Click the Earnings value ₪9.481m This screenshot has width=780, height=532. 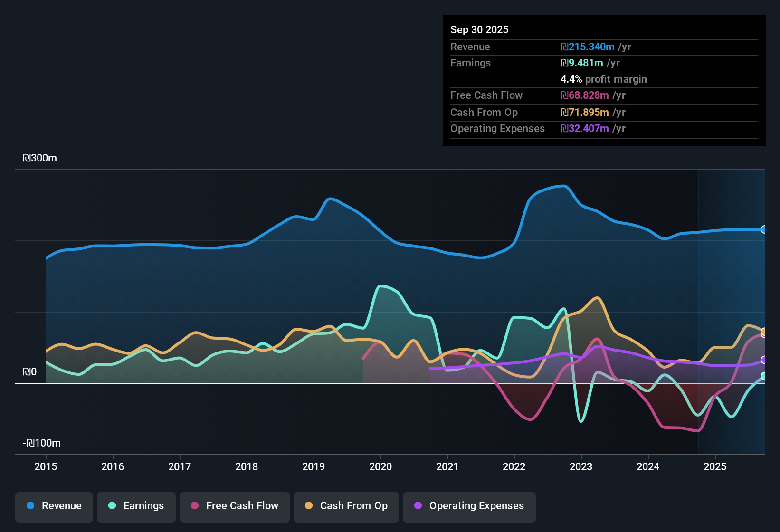coord(581,63)
